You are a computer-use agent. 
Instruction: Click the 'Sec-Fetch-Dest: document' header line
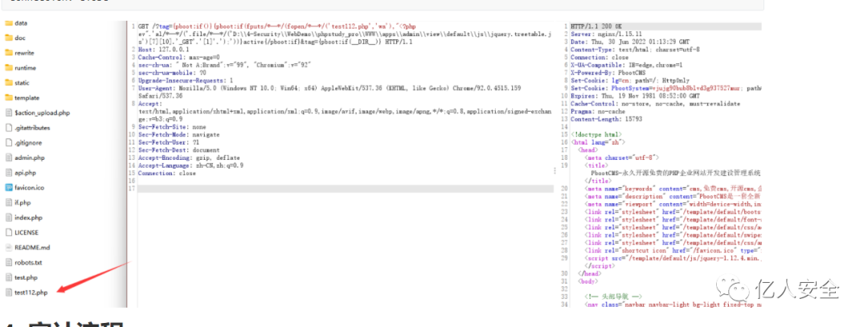pos(178,150)
